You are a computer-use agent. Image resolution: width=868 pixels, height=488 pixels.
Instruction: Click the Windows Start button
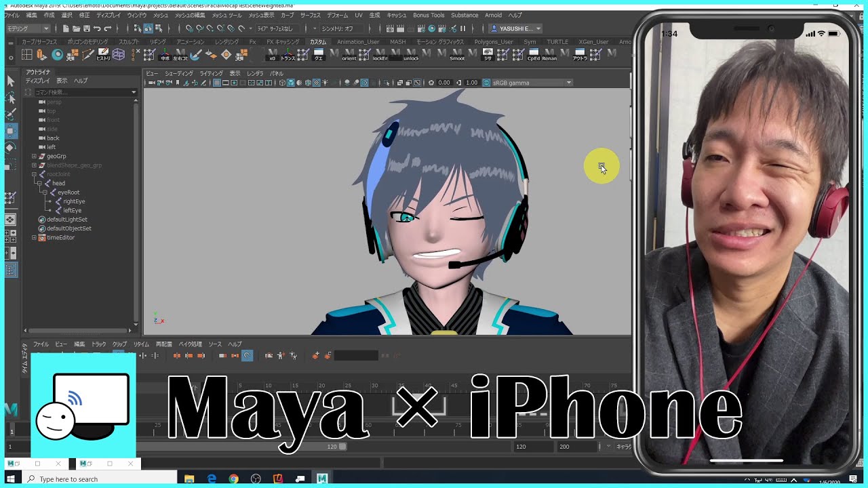coord(12,479)
